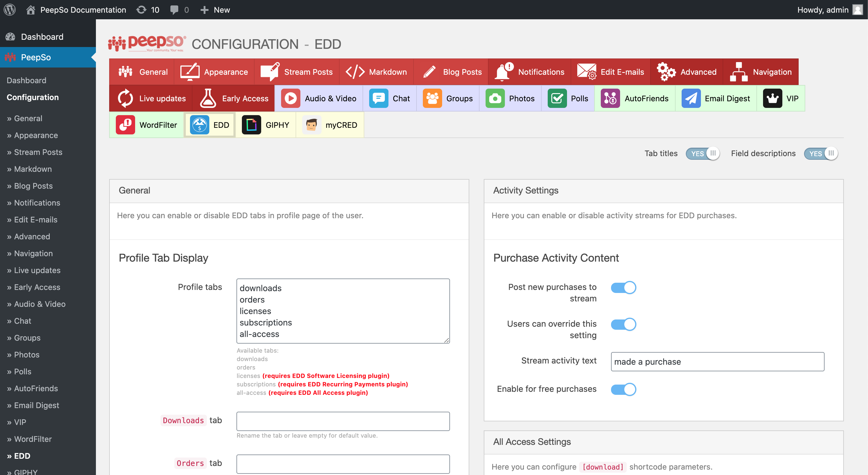Click the General tab people icon
Viewport: 868px width, 475px height.
[x=125, y=72]
